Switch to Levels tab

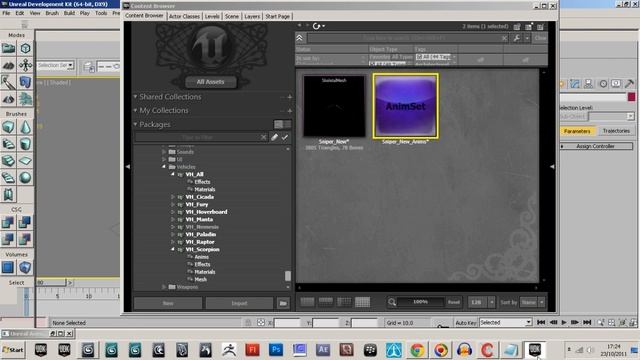click(x=212, y=16)
